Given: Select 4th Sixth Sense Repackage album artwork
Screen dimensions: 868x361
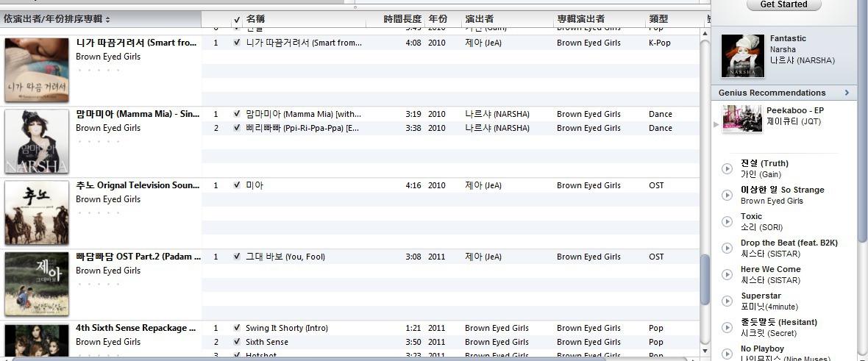Looking at the screenshot, I should [x=37, y=340].
